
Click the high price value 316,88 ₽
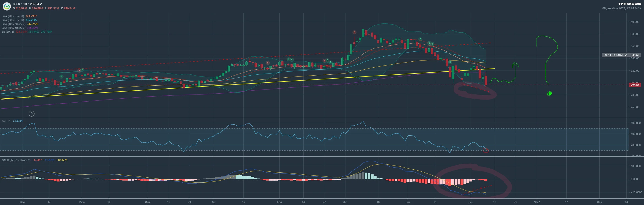click(38, 8)
